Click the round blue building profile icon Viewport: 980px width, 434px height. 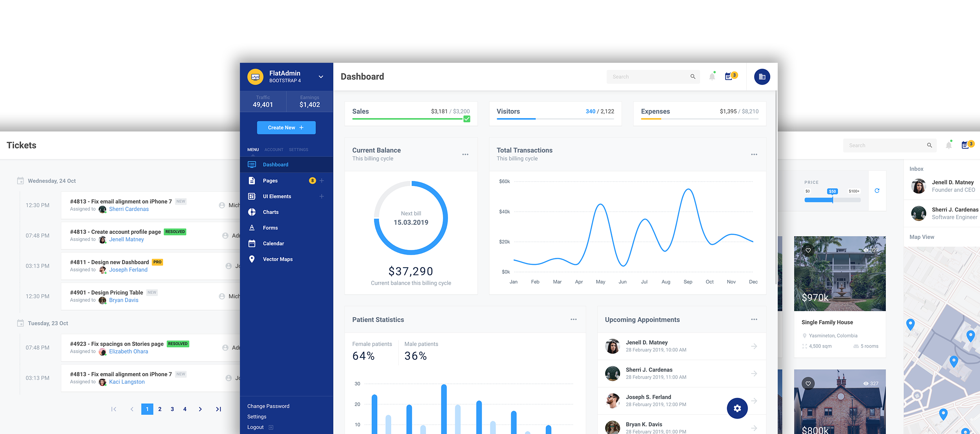pos(762,77)
